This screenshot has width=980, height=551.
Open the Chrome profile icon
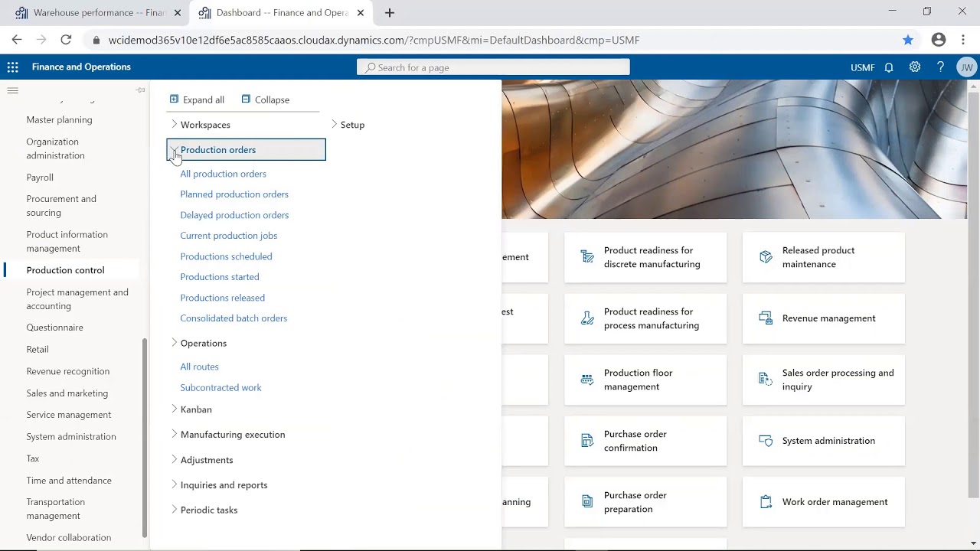tap(939, 40)
